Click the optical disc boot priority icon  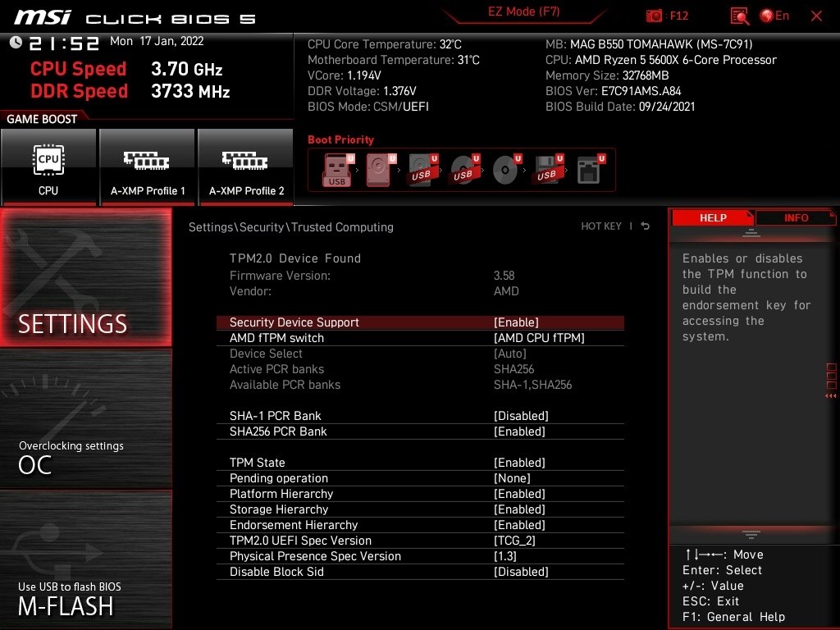coord(504,169)
